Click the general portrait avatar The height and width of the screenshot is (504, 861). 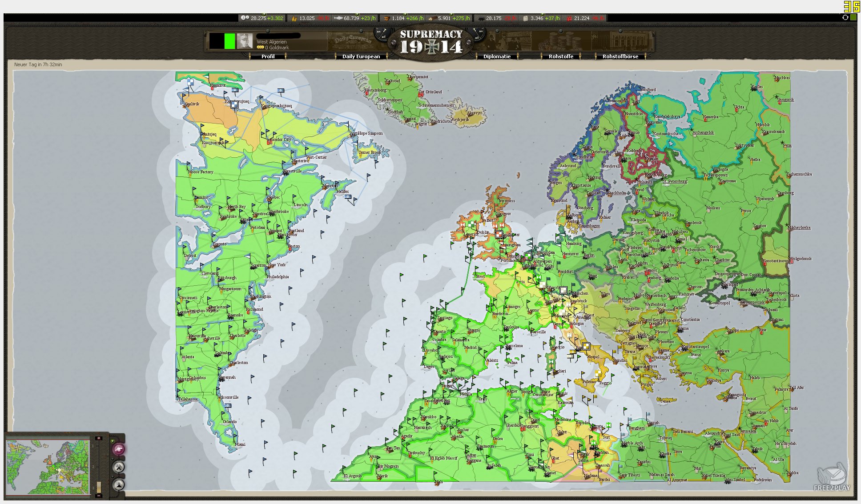245,41
